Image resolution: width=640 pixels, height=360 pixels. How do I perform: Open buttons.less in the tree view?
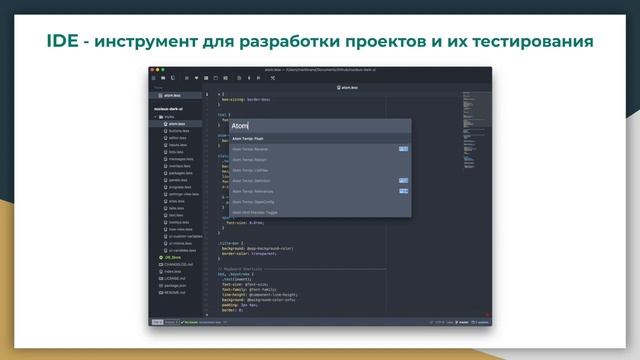point(176,131)
